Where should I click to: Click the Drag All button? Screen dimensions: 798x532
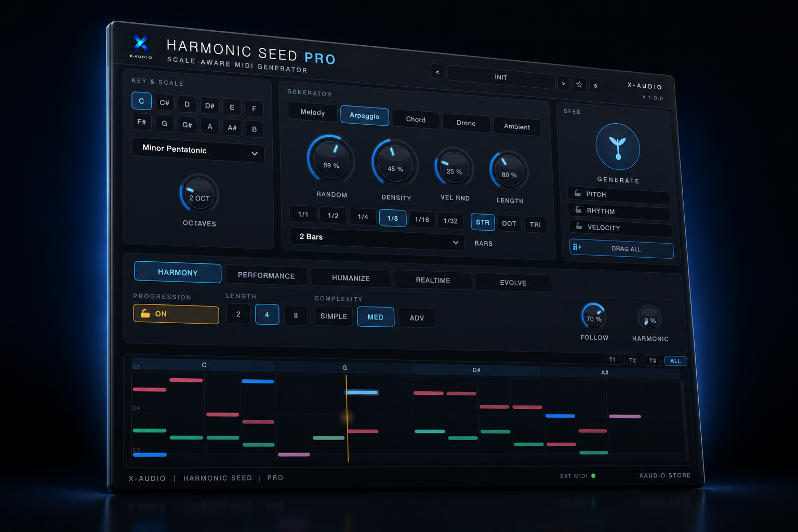621,249
